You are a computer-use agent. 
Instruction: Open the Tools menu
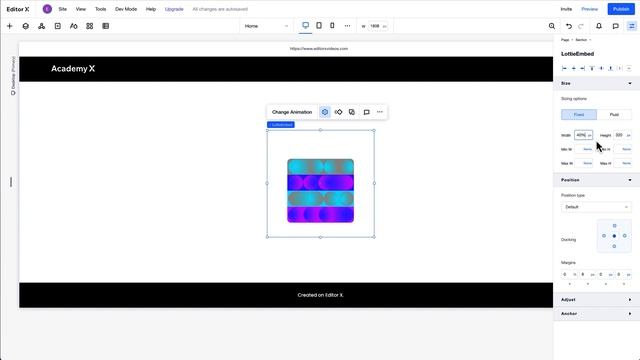click(x=100, y=9)
